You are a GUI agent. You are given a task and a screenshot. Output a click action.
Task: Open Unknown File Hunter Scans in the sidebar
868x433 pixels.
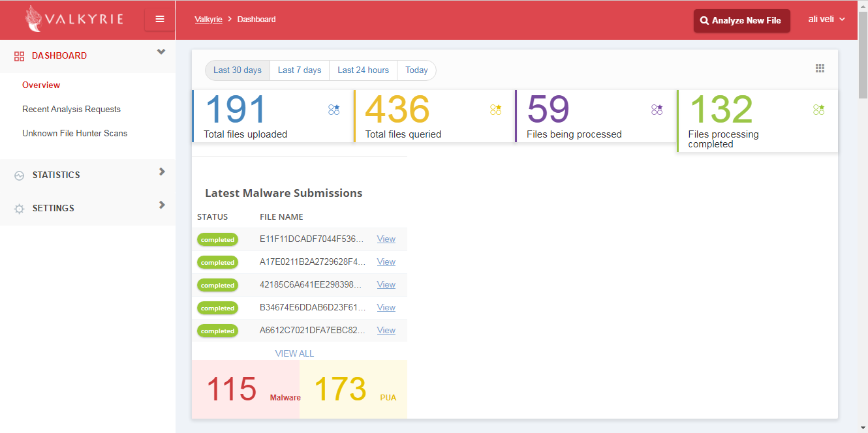[x=74, y=134]
